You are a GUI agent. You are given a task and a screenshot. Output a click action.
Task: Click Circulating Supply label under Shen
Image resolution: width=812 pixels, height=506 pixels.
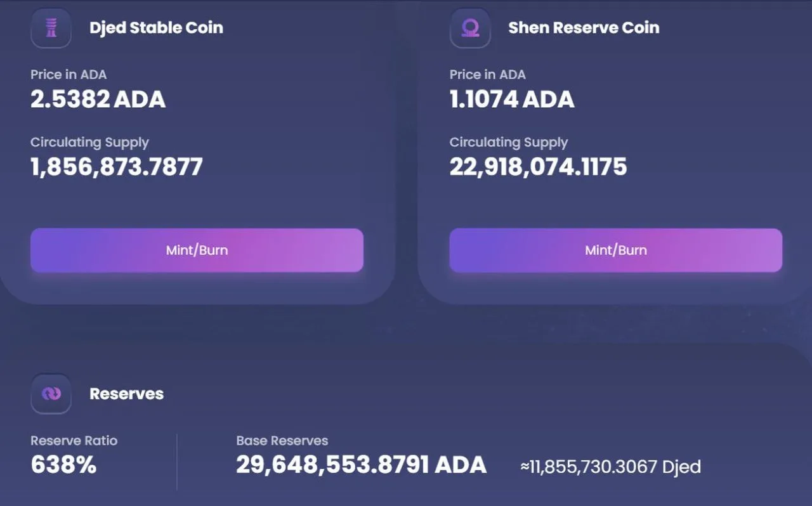[x=509, y=143]
